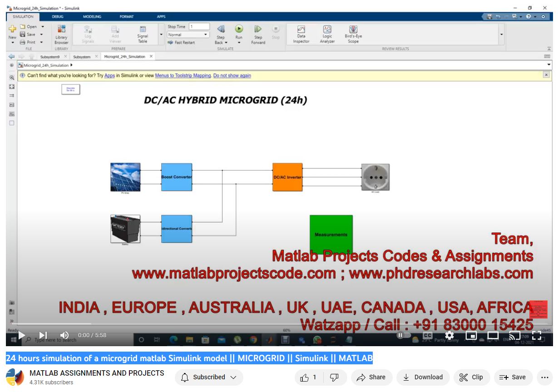Click the image icon in left palette
The width and height of the screenshot is (558, 392).
[12, 114]
